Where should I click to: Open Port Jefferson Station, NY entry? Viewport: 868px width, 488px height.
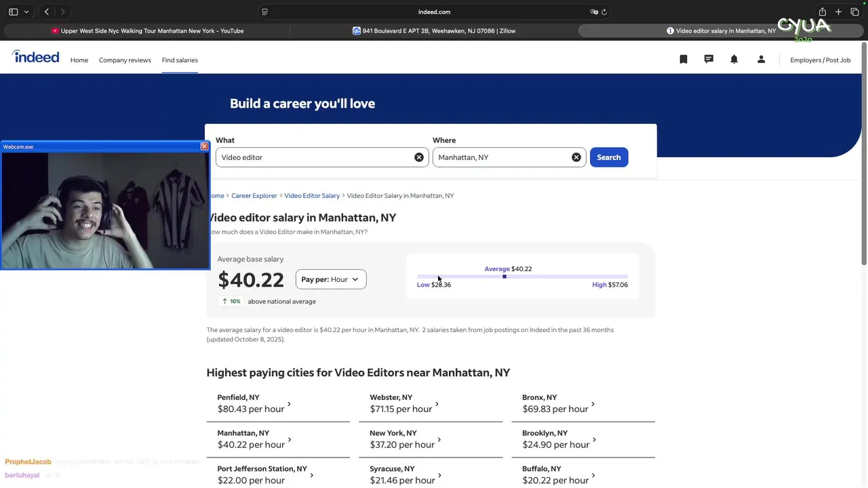click(x=278, y=474)
